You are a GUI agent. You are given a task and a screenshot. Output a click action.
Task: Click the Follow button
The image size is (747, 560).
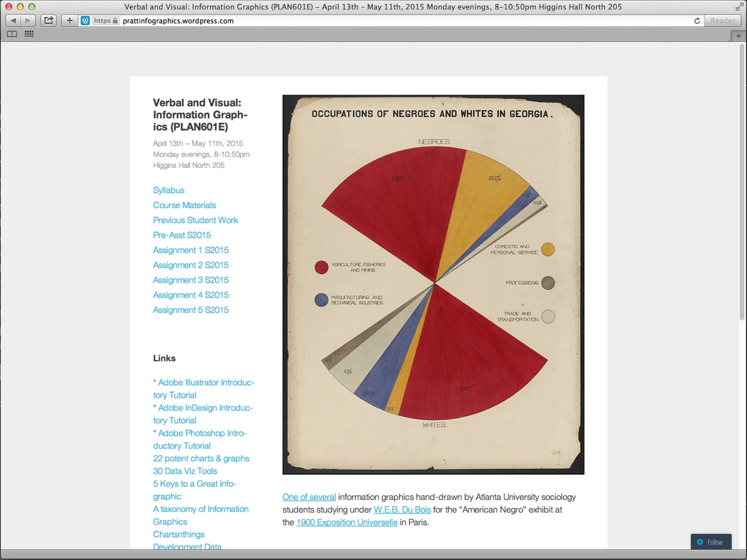click(x=711, y=542)
